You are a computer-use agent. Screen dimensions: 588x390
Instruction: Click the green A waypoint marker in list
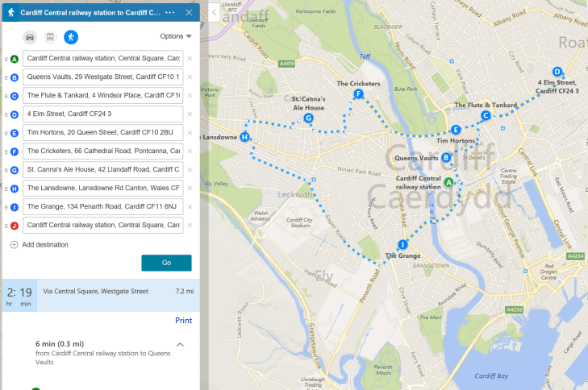click(x=15, y=59)
